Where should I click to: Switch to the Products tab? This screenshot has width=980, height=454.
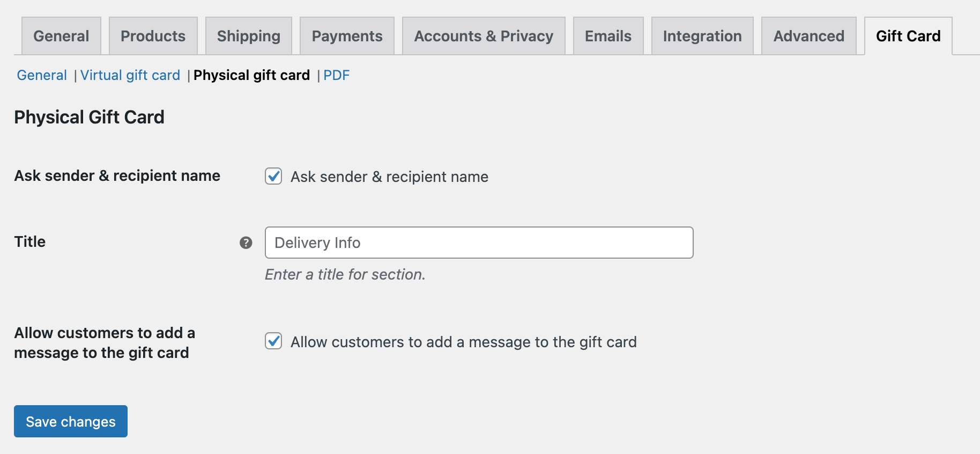tap(153, 35)
